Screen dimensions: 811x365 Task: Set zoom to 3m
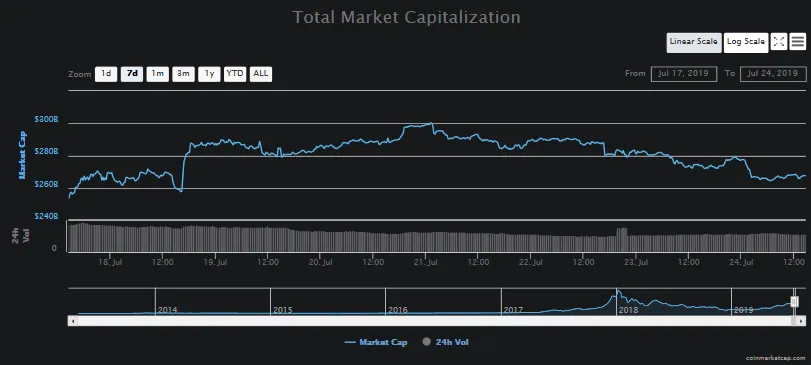tap(183, 74)
